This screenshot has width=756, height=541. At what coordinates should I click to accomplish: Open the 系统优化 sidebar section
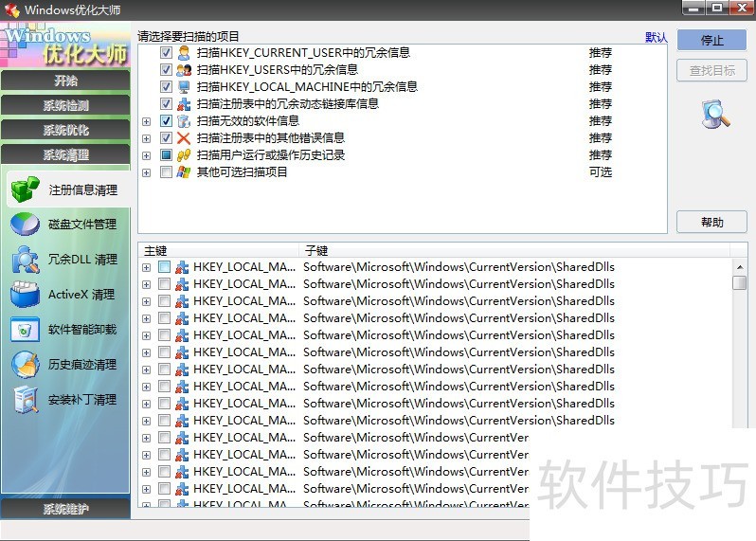click(x=65, y=130)
